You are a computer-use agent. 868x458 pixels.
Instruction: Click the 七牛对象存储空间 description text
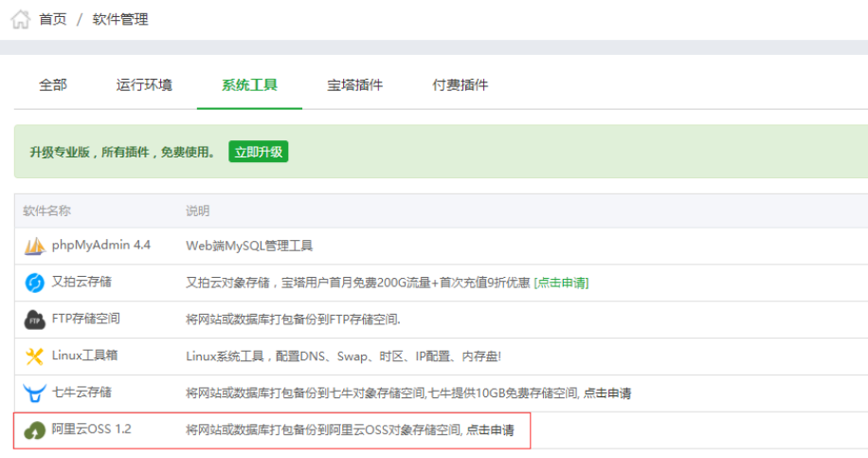(x=383, y=394)
